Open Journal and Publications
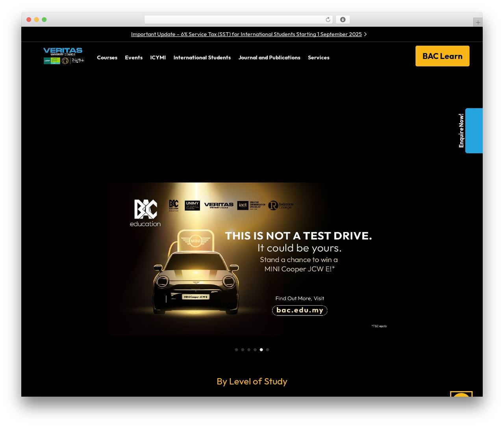The image size is (504, 427). click(269, 58)
